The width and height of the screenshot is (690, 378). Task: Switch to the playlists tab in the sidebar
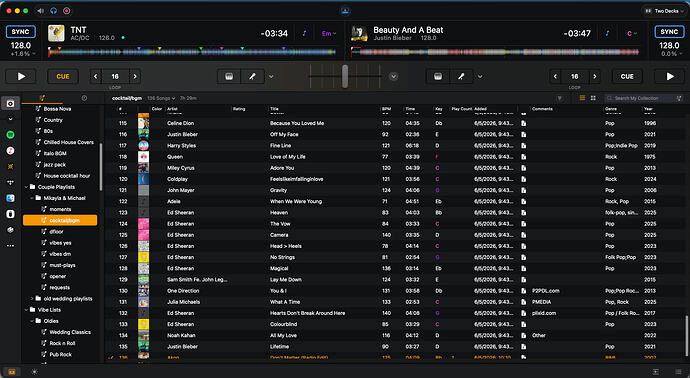42,98
